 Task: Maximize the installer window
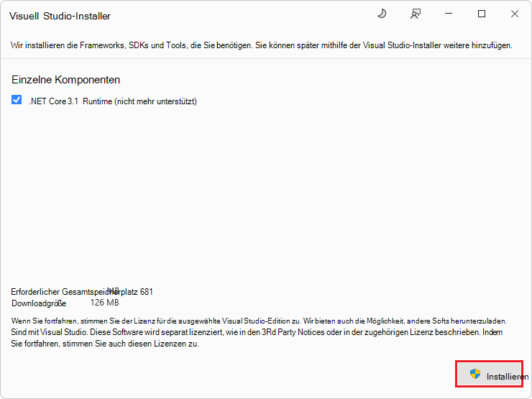482,14
